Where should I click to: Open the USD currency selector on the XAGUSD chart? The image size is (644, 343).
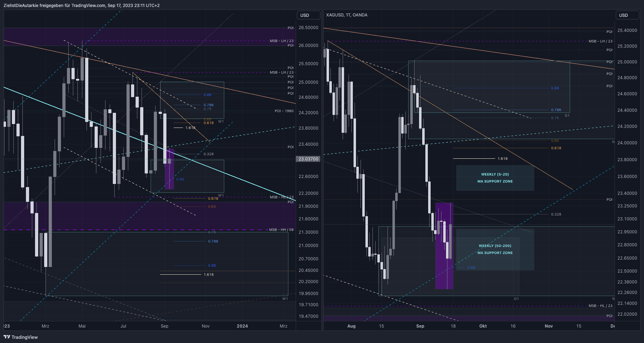coord(627,15)
